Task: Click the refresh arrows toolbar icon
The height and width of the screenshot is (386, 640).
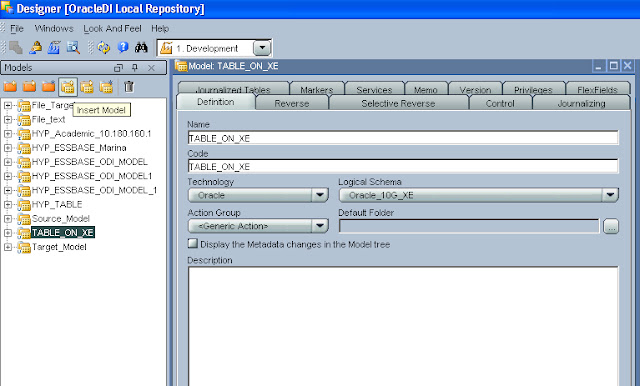Action: click(104, 48)
